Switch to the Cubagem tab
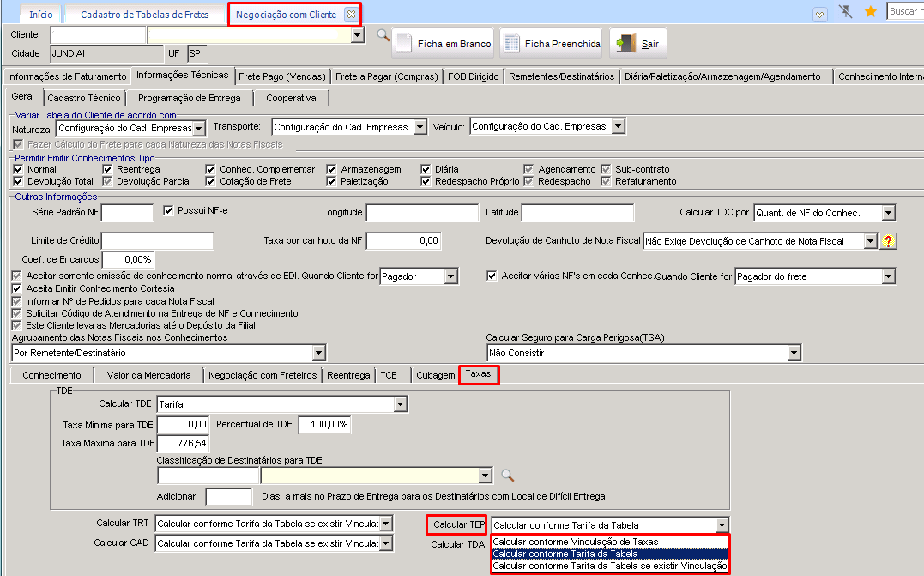924x576 pixels. point(435,375)
